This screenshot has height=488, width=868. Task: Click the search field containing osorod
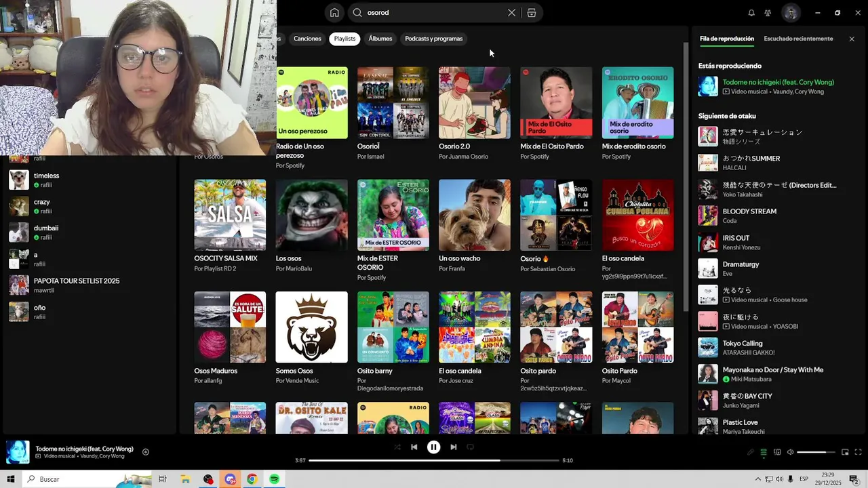coord(434,12)
